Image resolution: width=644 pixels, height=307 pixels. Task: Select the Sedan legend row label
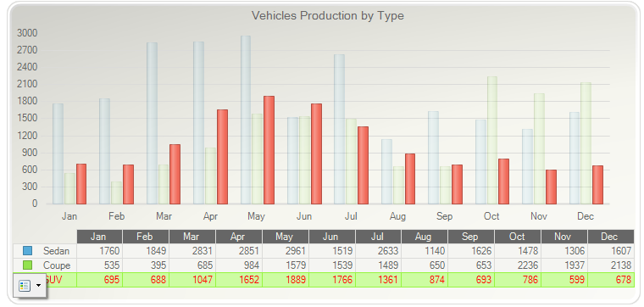(x=56, y=251)
